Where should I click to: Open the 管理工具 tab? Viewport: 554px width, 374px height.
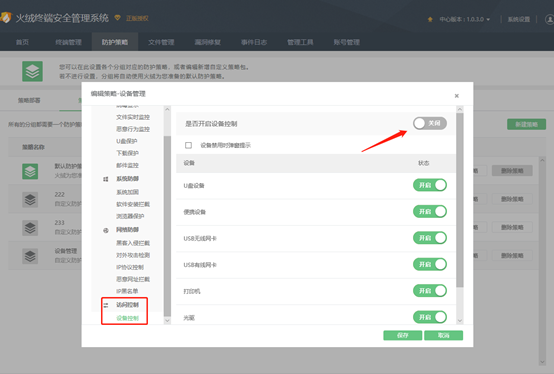point(300,42)
